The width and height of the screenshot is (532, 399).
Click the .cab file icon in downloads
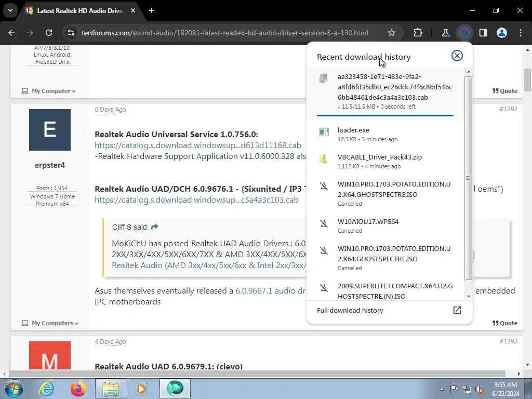pyautogui.click(x=323, y=78)
